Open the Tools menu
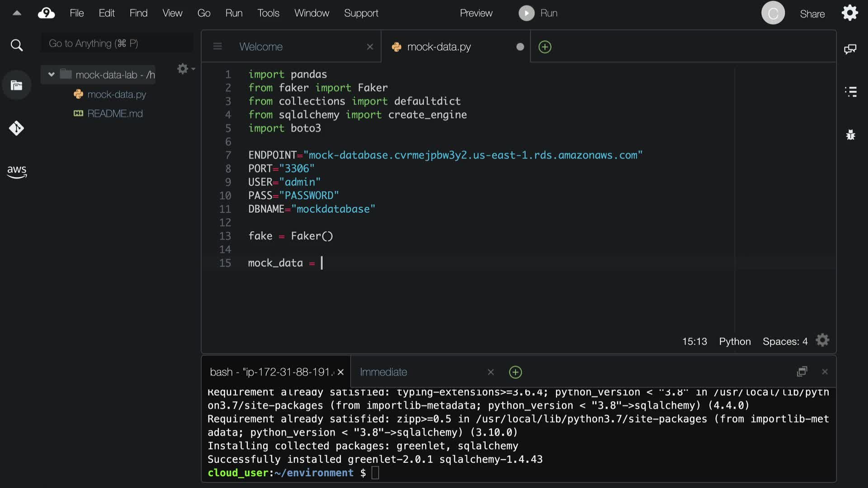Image resolution: width=868 pixels, height=488 pixels. coord(268,13)
